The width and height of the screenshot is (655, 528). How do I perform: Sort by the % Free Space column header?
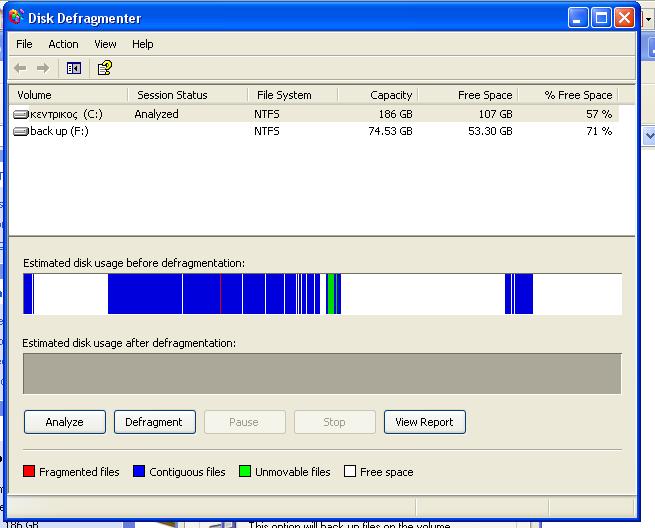point(568,95)
